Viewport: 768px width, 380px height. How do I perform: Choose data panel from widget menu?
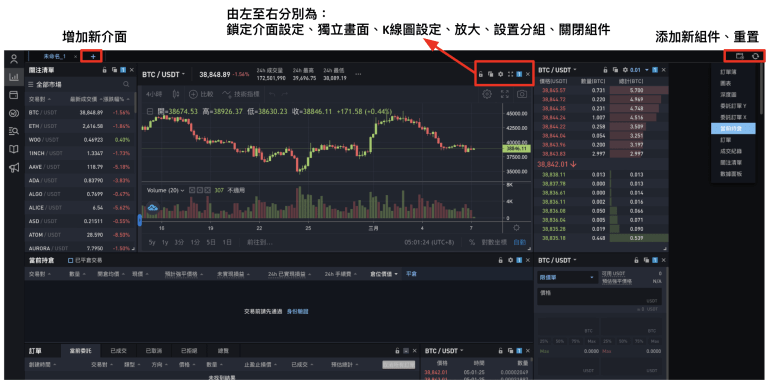(731, 173)
